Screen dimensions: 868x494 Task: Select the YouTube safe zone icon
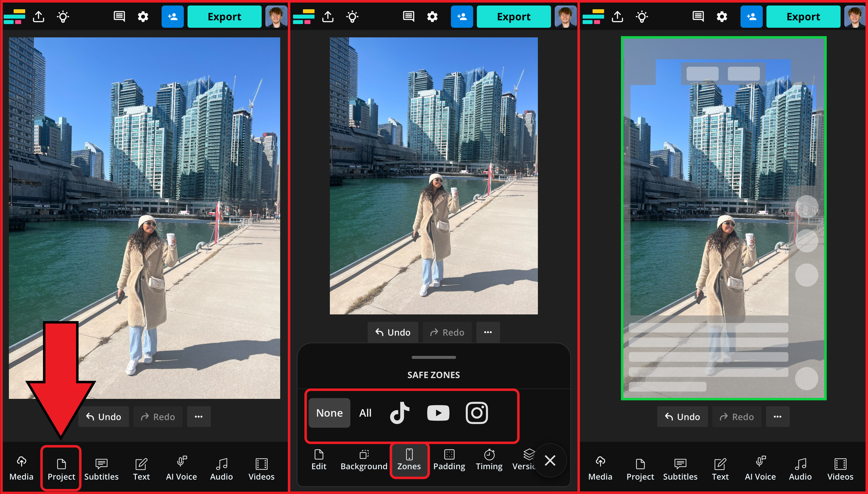[438, 413]
